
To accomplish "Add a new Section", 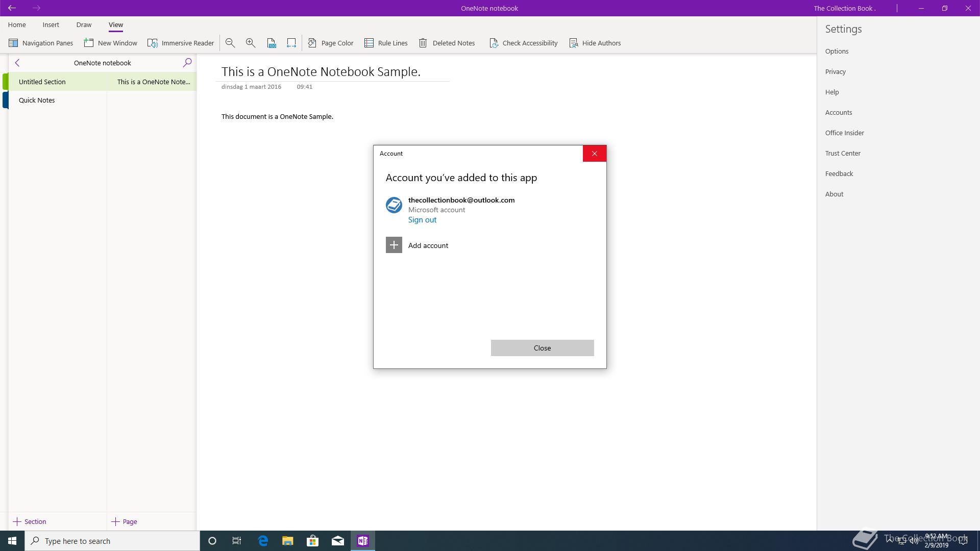I will point(30,521).
